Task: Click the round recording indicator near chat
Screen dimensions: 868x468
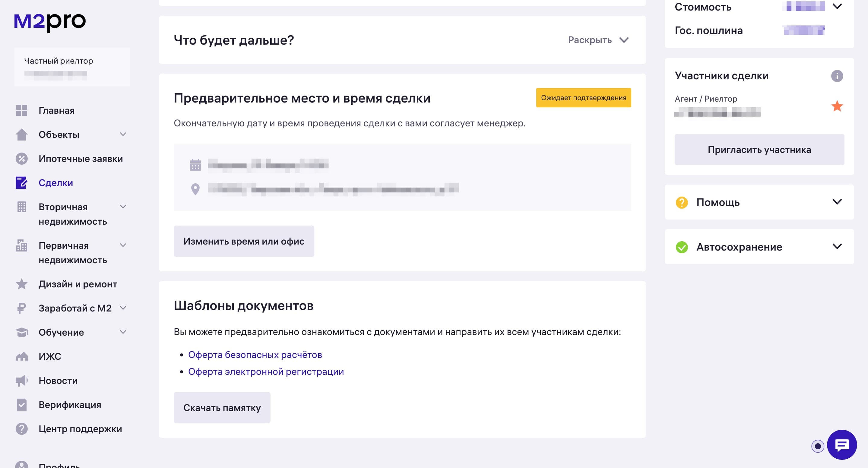Action: [x=817, y=446]
